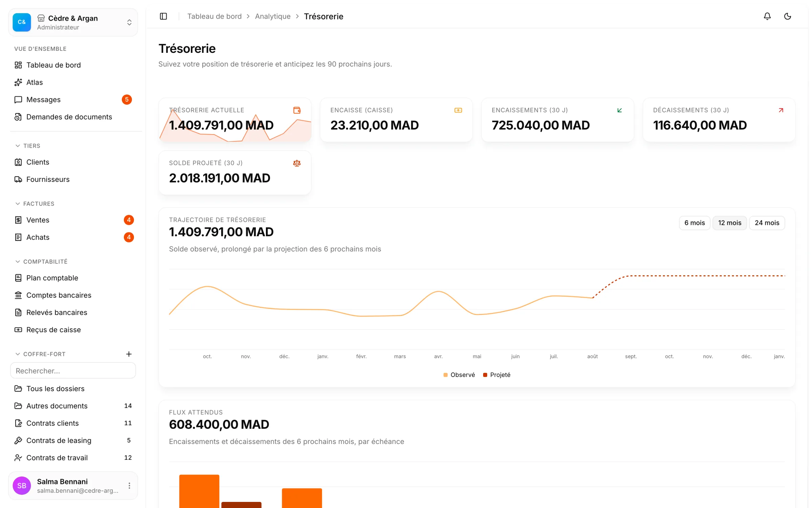Collapse the Comptabilité section
This screenshot has height=508, width=812.
(x=41, y=261)
